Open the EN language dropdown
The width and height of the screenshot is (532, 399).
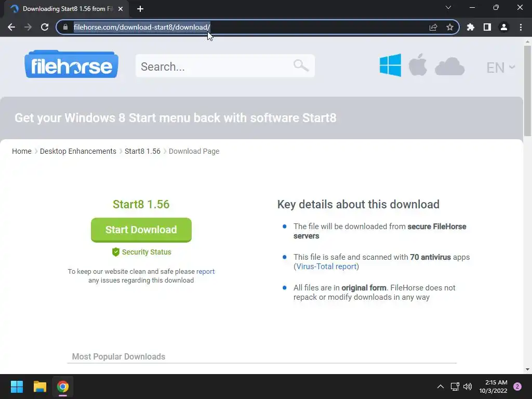coord(501,68)
